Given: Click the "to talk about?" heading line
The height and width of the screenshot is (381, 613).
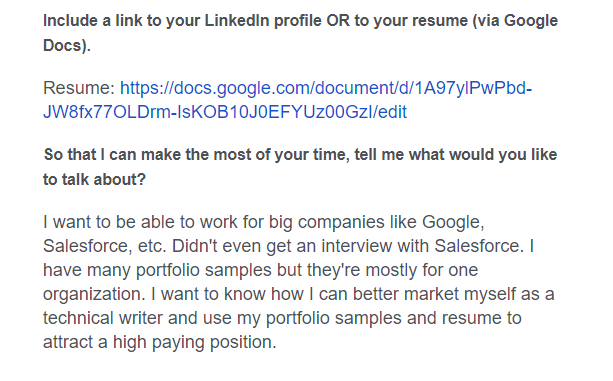Looking at the screenshot, I should pos(94,179).
